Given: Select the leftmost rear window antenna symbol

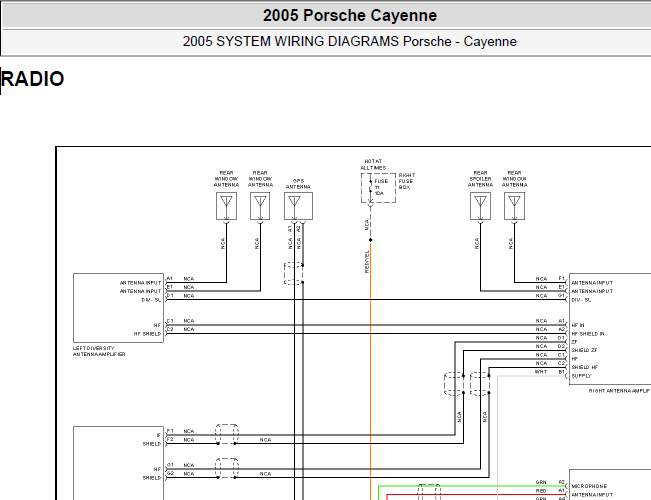Looking at the screenshot, I should (226, 206).
